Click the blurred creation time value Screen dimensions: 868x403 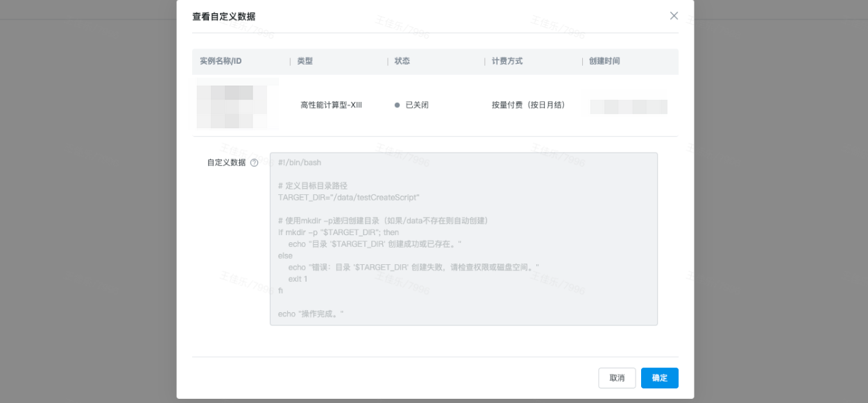click(x=629, y=106)
